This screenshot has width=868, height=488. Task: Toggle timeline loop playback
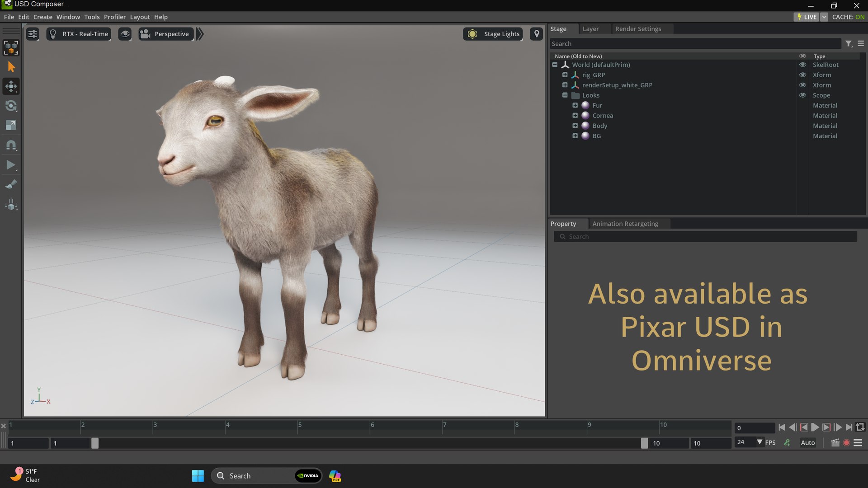coord(860,427)
